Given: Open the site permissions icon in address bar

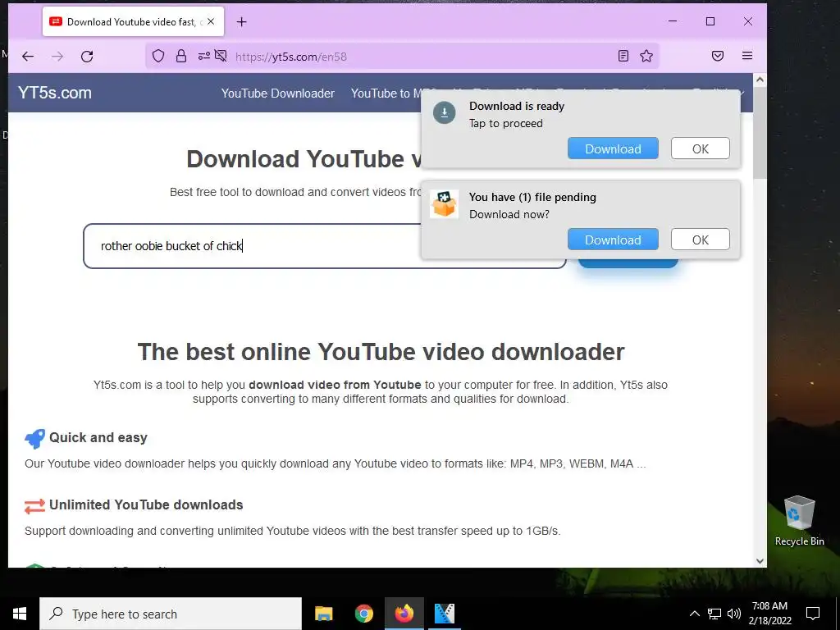Looking at the screenshot, I should tap(203, 56).
